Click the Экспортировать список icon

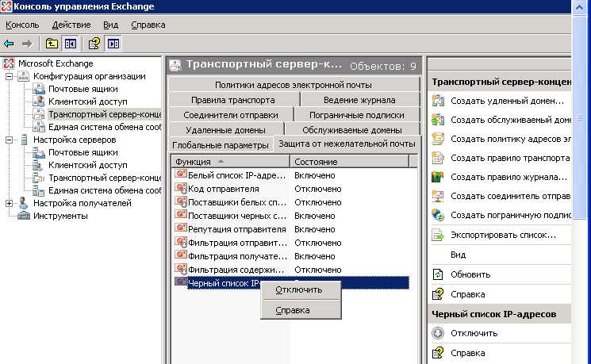tap(438, 235)
